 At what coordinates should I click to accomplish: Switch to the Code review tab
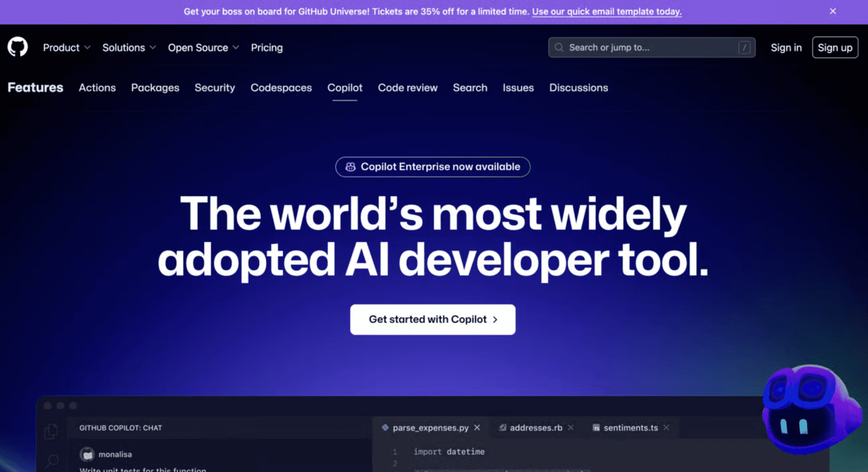(x=408, y=88)
